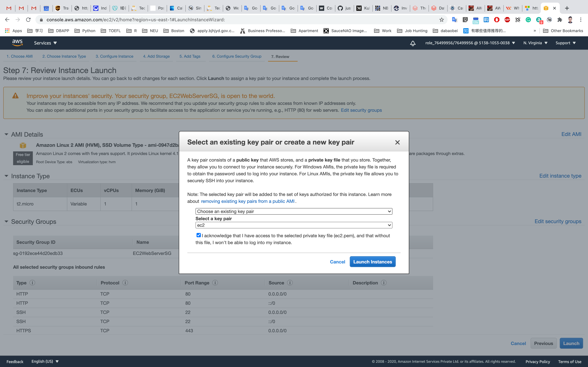Click the Grammarly extension icon

pos(528,20)
